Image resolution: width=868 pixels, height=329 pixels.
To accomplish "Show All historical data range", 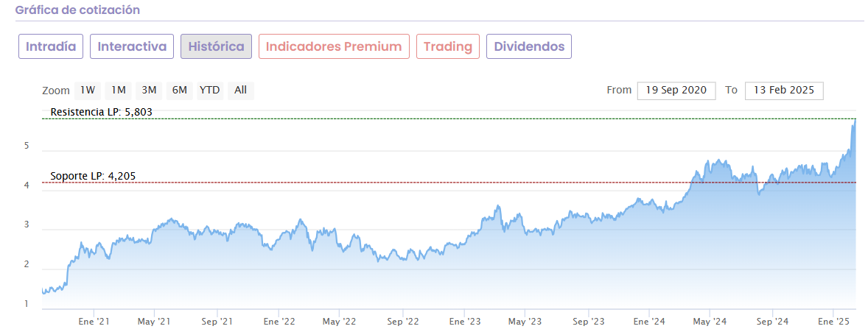I will click(240, 91).
